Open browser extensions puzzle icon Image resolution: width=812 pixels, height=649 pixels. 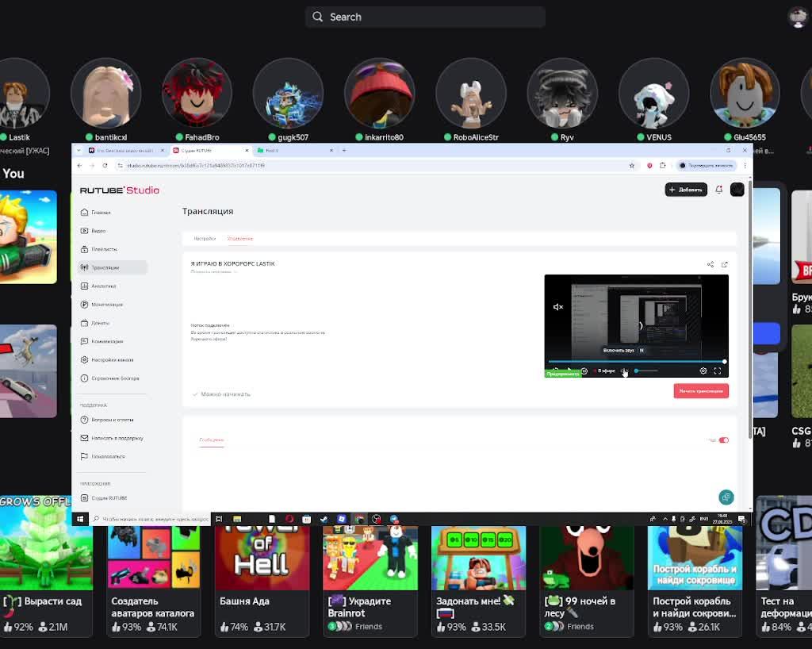pyautogui.click(x=662, y=166)
